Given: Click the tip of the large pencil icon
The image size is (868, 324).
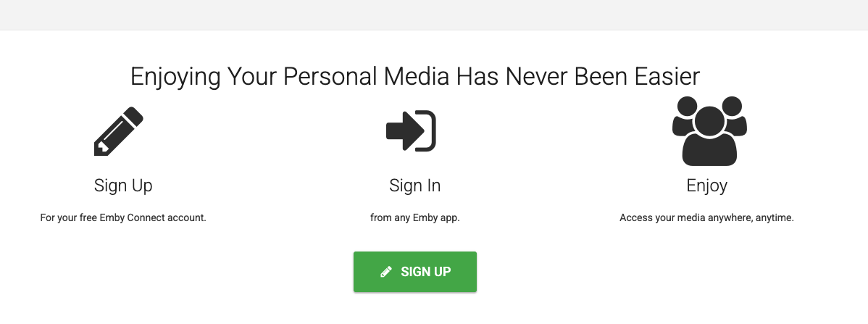Looking at the screenshot, I should tap(99, 150).
